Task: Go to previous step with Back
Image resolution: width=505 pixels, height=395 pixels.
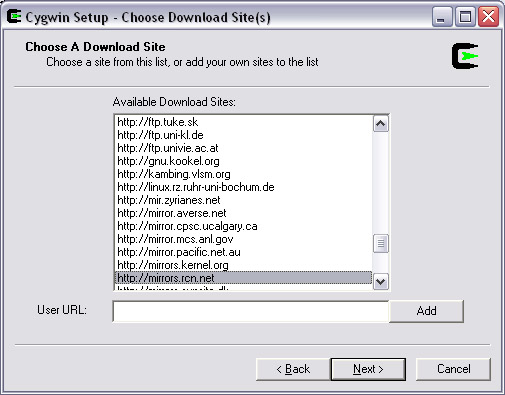Action: [x=293, y=369]
